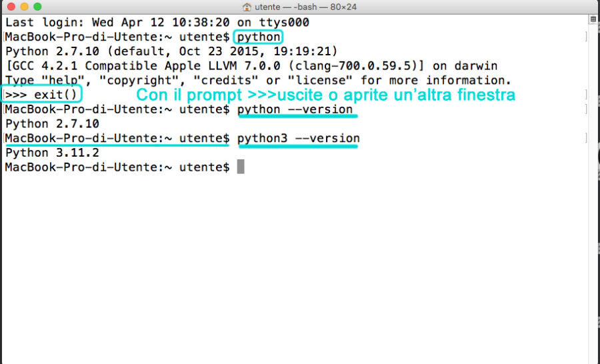Minimize the Terminal with yellow button
Screen dimensions: 600x364
click(24, 7)
